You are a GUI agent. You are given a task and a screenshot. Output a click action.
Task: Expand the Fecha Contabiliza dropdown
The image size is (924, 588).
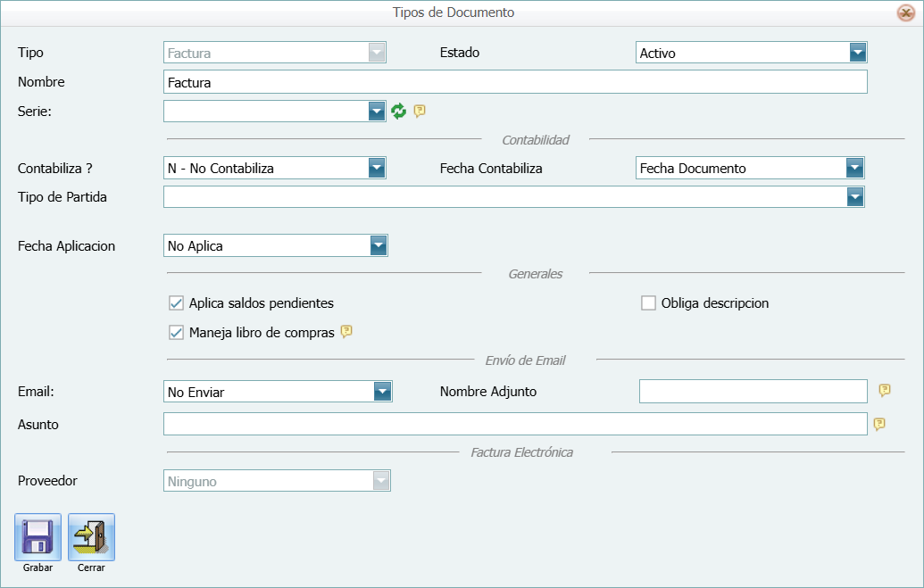[x=856, y=168]
